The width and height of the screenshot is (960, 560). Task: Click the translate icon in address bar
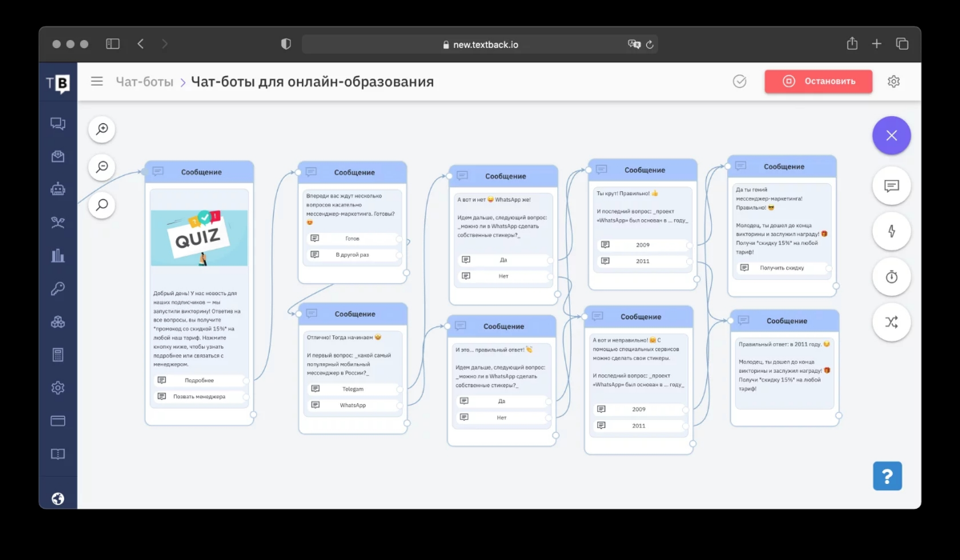(x=633, y=44)
